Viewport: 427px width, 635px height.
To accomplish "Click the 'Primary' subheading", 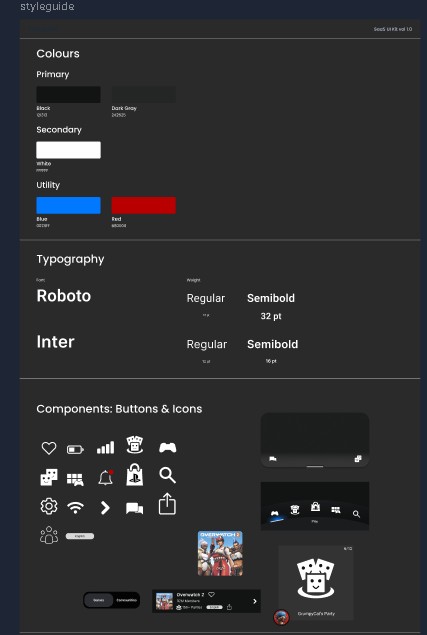I will tap(53, 75).
